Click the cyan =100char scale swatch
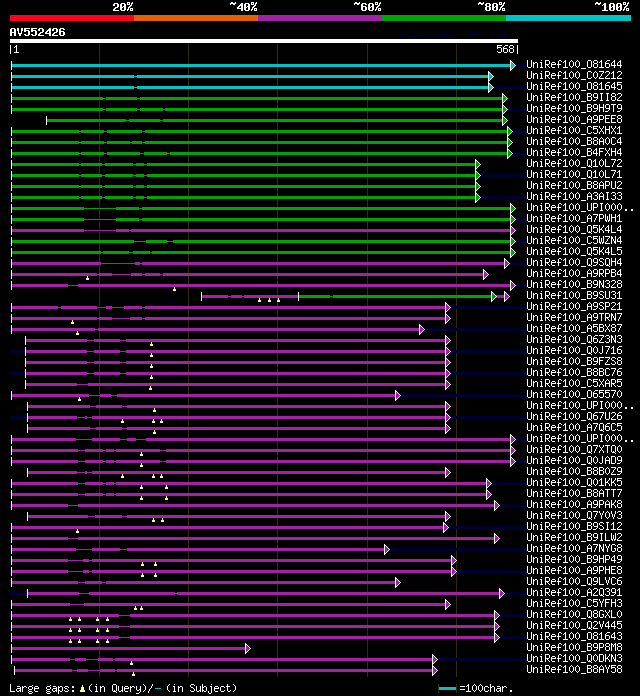Screen dimensions: 640x696 447,688
